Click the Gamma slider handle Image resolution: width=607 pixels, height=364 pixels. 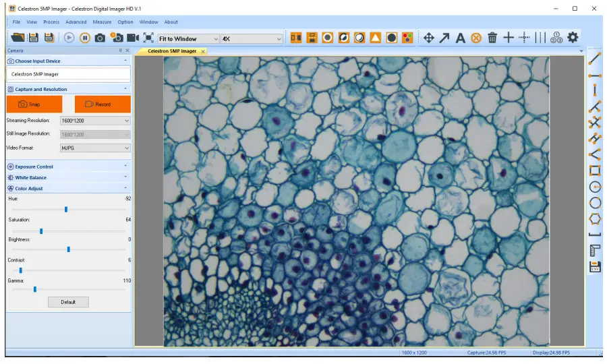35,289
